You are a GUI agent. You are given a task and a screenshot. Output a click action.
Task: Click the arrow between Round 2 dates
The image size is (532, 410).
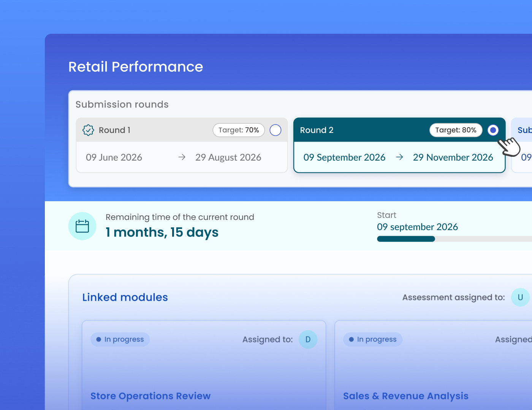tap(399, 157)
